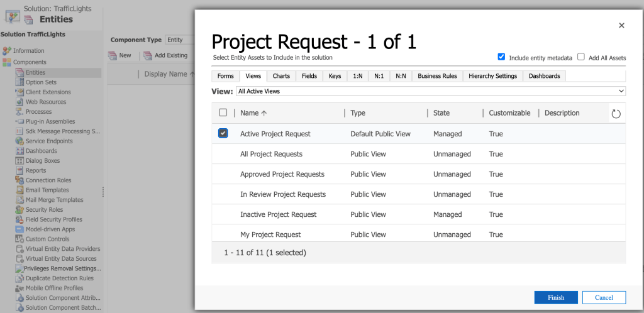The image size is (644, 313).
Task: Click the Dashboards icon in the left tree
Action: (20, 151)
